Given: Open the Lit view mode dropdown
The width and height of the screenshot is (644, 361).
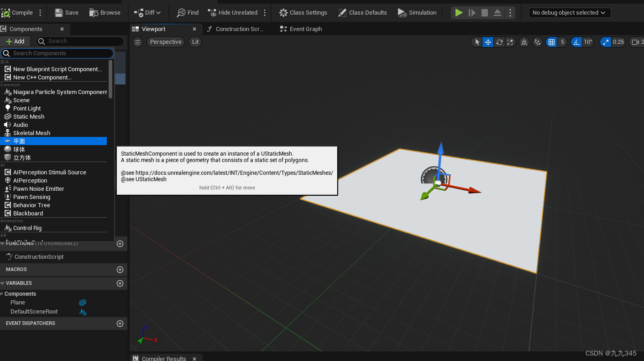Looking at the screenshot, I should [195, 42].
